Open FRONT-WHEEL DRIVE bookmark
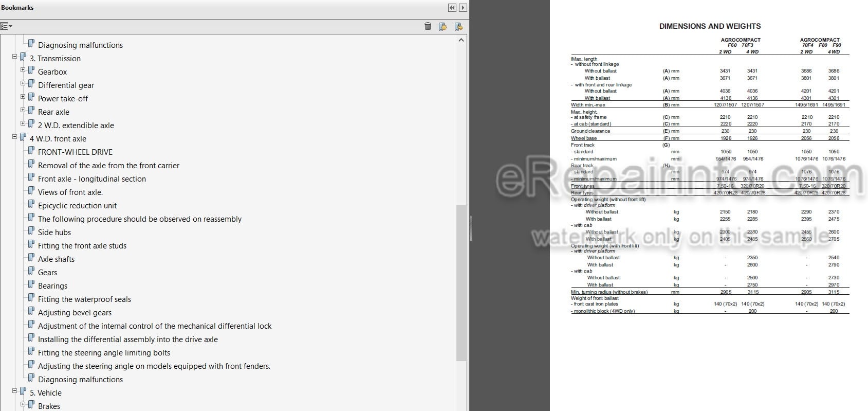Screen dimensions: 868x411 (x=75, y=152)
